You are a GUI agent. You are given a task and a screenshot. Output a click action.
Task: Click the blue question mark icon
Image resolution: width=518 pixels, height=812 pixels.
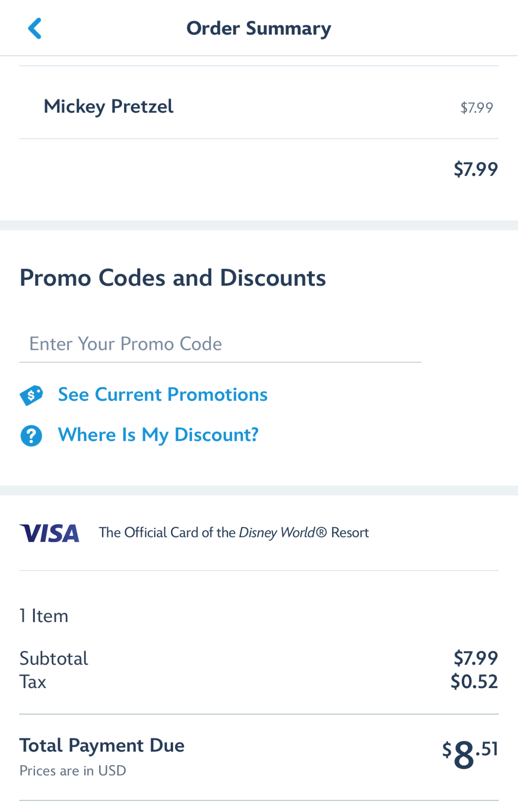(31, 436)
